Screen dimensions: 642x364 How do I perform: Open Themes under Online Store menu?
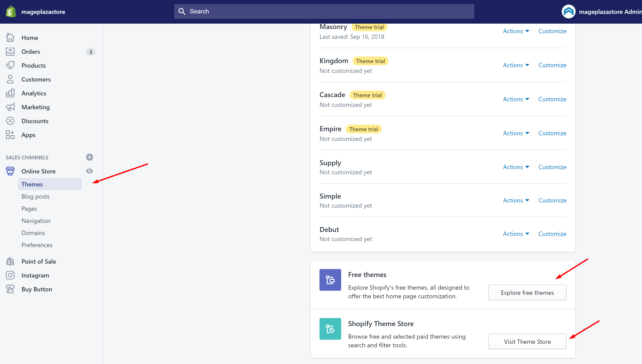tap(32, 184)
